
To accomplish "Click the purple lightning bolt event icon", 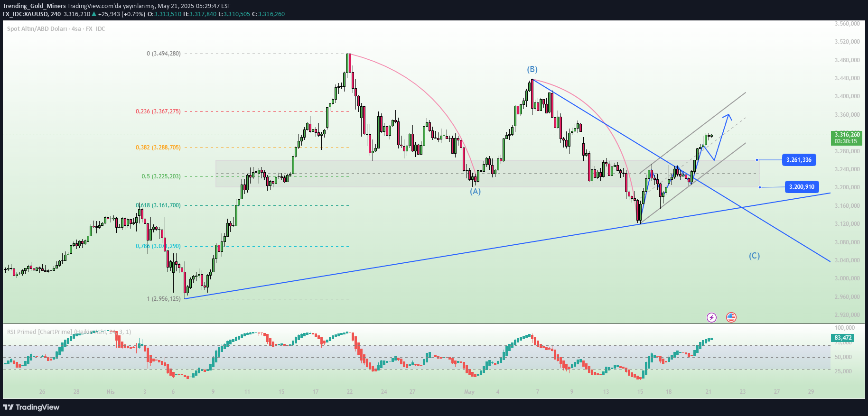I will click(x=711, y=317).
